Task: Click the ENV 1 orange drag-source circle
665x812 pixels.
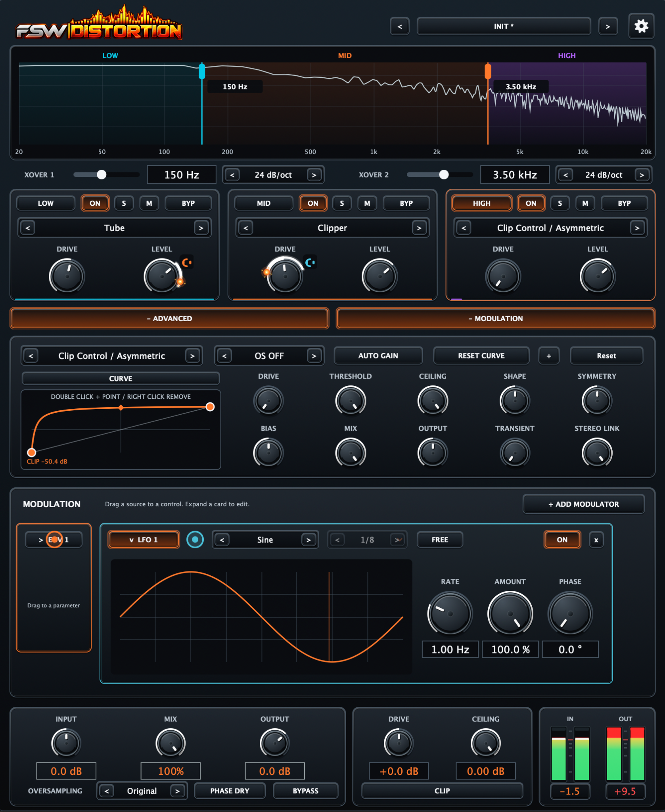Action: (x=54, y=539)
